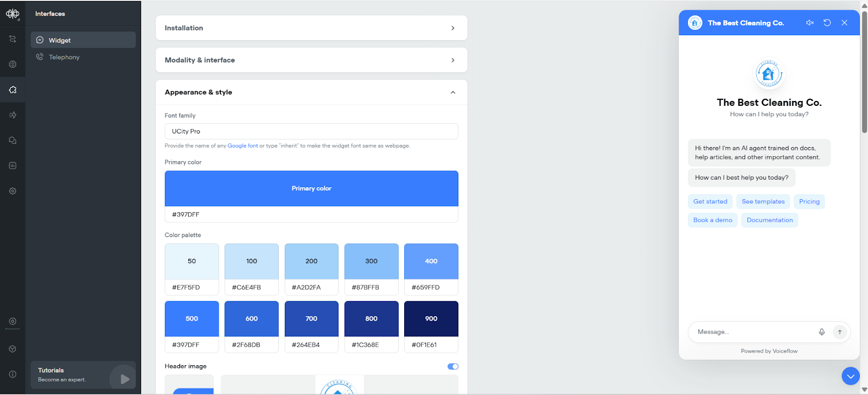Select the 50 palette swatch

(192, 261)
